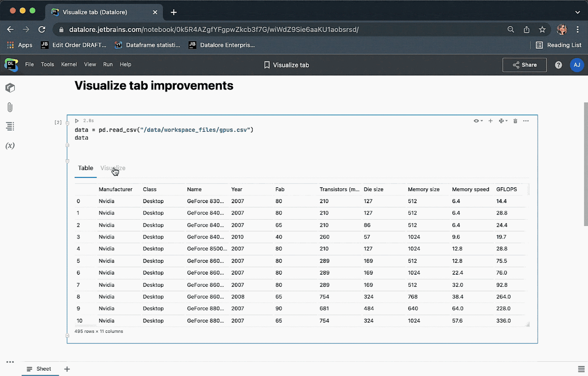Click the page vertical scrollbar
This screenshot has width=588, height=376.
point(585,164)
